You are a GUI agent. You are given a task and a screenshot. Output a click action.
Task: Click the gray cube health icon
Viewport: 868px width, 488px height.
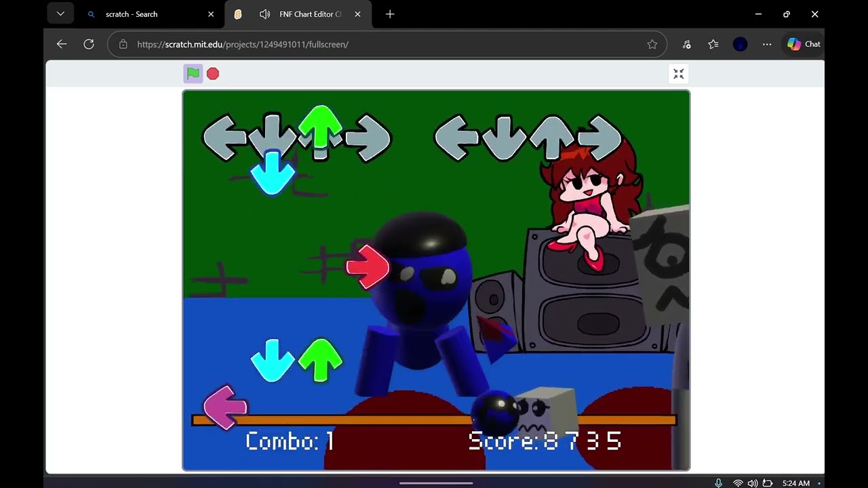[546, 412]
